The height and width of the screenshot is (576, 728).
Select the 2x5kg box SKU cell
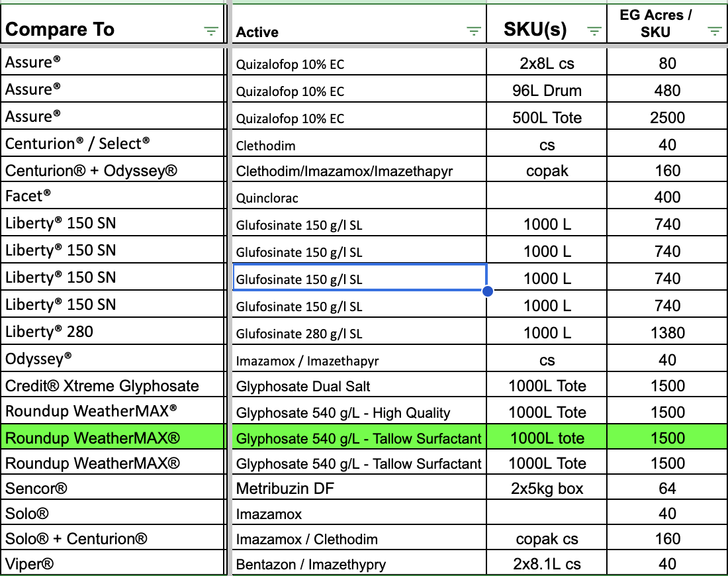(x=547, y=489)
